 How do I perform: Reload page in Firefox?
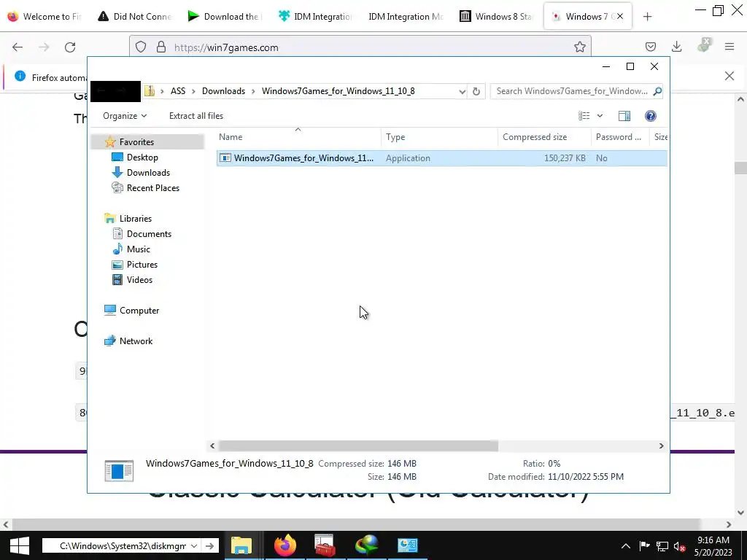(70, 47)
